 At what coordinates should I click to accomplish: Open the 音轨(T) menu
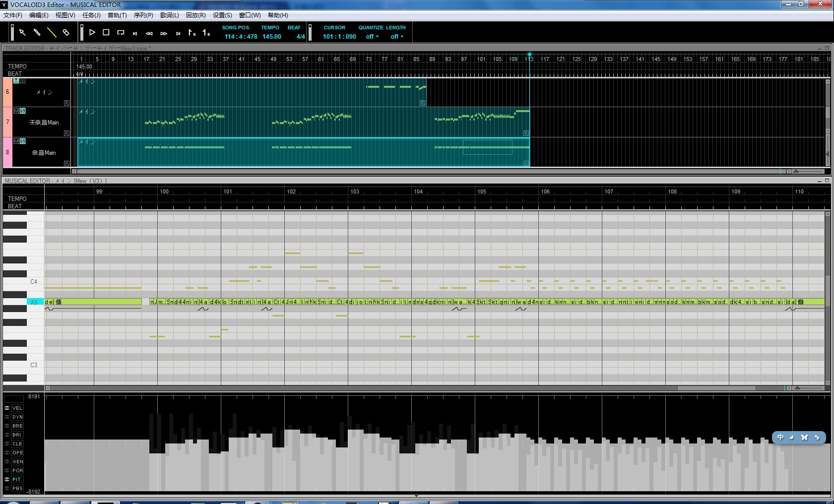pos(117,15)
